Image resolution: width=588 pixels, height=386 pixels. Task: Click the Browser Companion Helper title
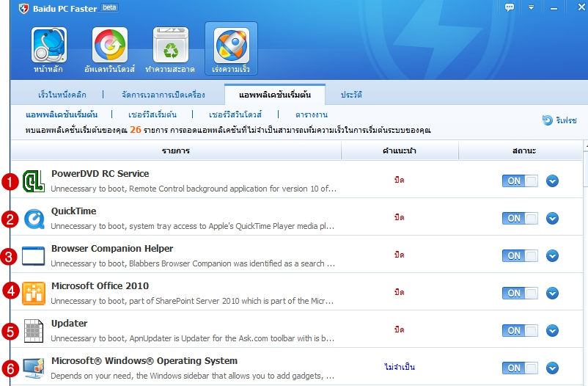pyautogui.click(x=112, y=249)
